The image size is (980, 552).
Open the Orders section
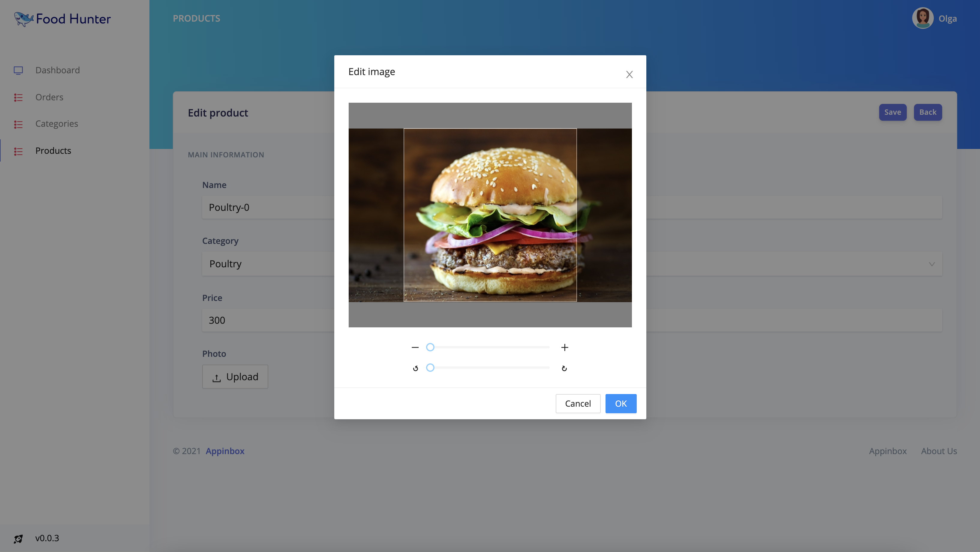click(x=49, y=98)
